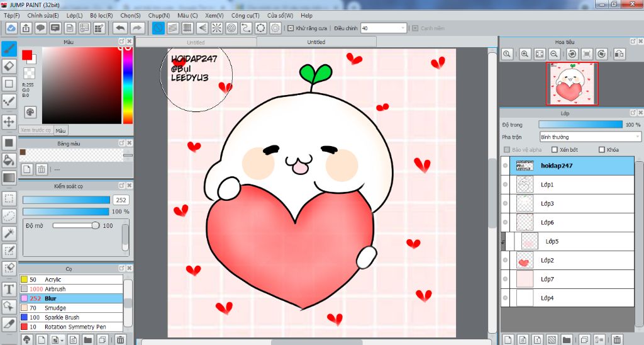This screenshot has height=345, width=644.
Task: Flip canvas horizontally in navigator
Action: 619,54
